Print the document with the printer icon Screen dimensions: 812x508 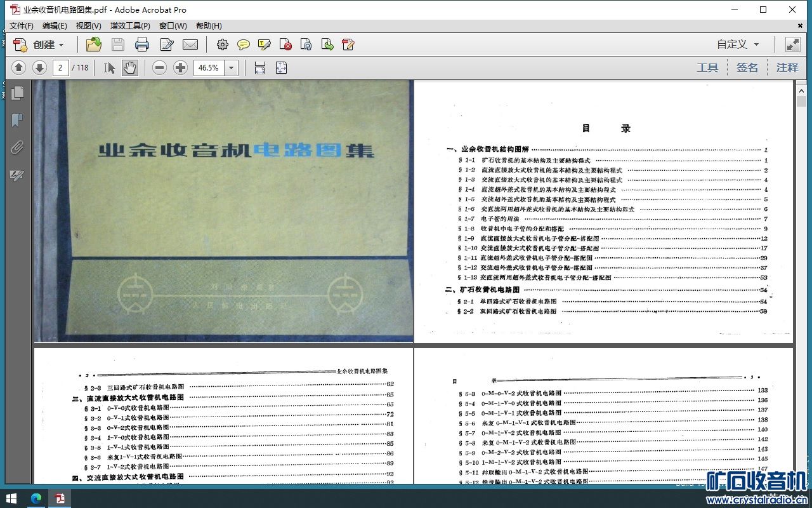[142, 44]
